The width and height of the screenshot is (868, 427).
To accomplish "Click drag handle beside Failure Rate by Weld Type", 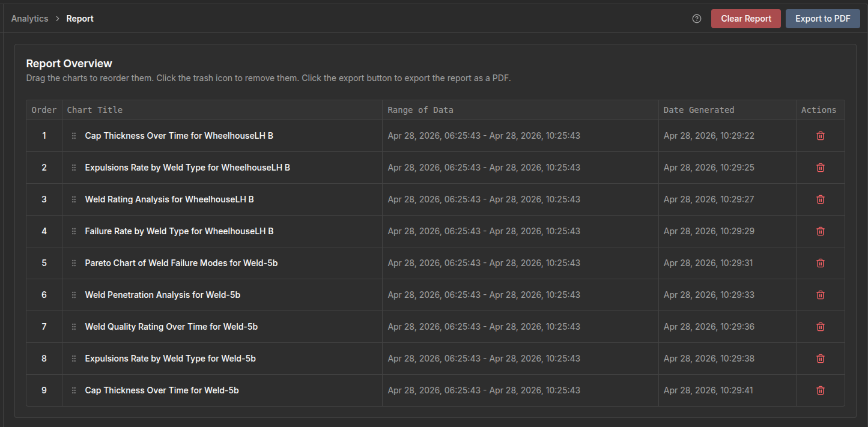I will pyautogui.click(x=74, y=231).
